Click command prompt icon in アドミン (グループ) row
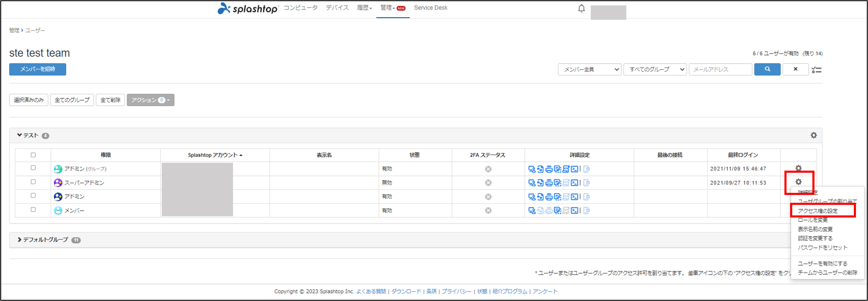The width and height of the screenshot is (868, 301). point(575,169)
